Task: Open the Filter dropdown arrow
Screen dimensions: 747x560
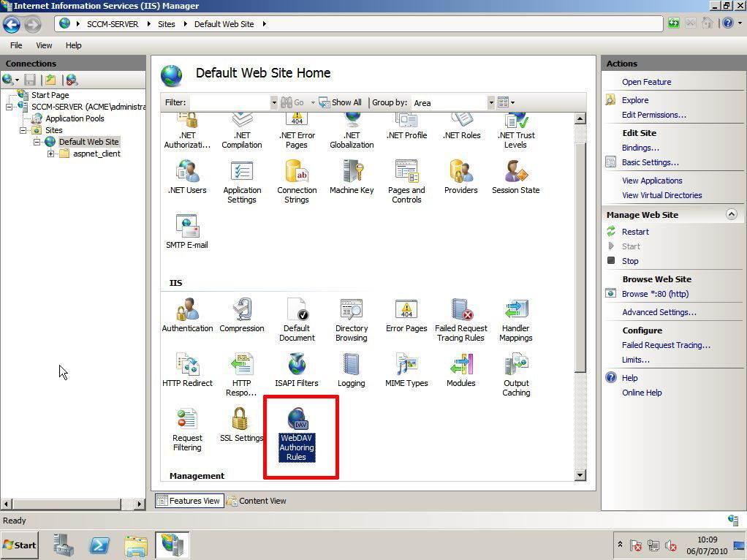Action: 273,102
